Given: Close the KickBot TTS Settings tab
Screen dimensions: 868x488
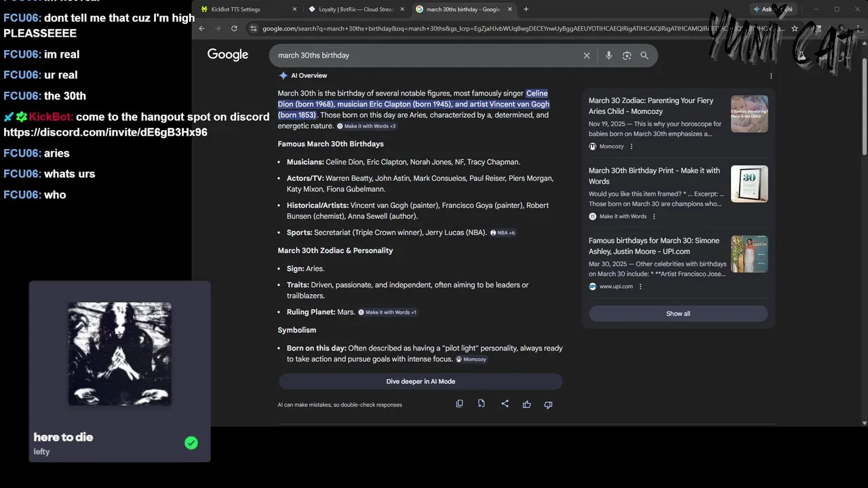Looking at the screenshot, I should [294, 9].
